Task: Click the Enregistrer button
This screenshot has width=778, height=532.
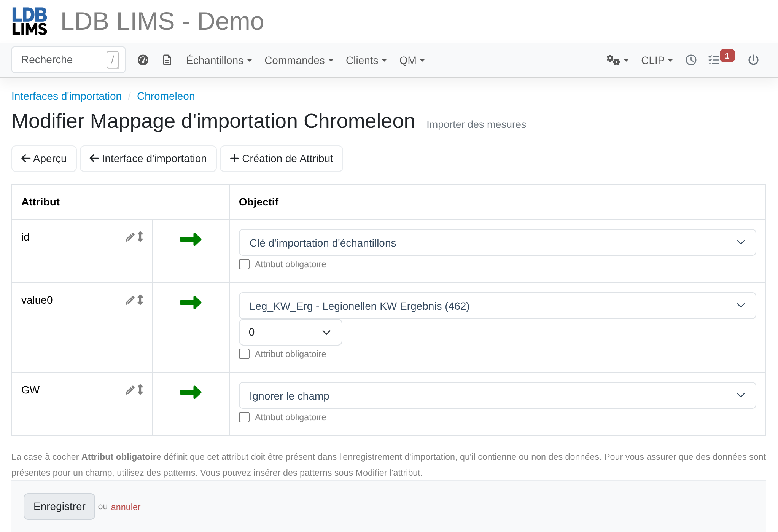Action: click(59, 507)
